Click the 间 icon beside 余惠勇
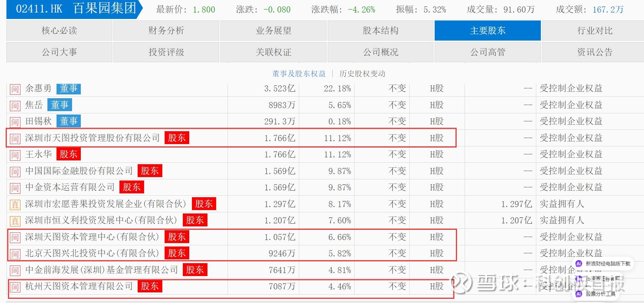The image size is (644, 303). pyautogui.click(x=15, y=89)
